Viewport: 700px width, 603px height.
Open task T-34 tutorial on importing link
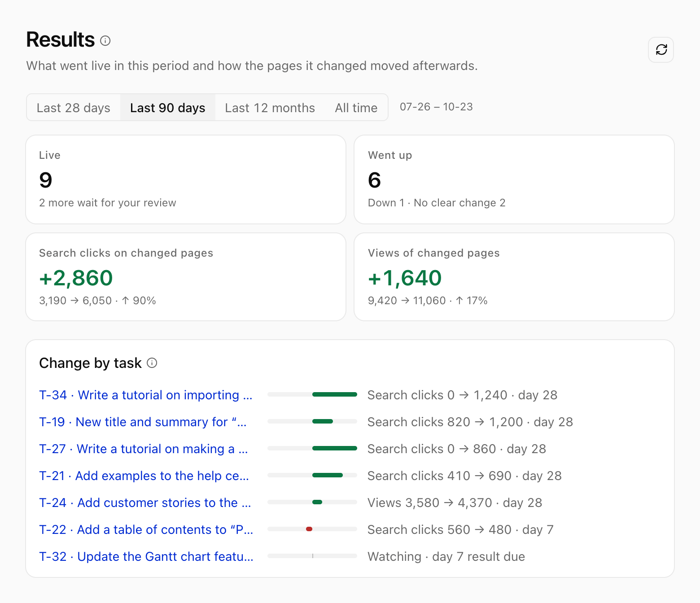(146, 395)
